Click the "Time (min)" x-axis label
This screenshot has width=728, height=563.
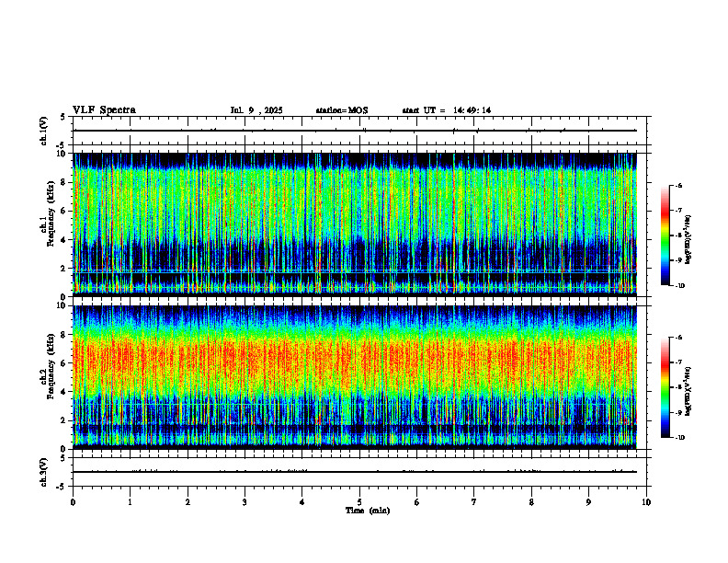[x=368, y=511]
